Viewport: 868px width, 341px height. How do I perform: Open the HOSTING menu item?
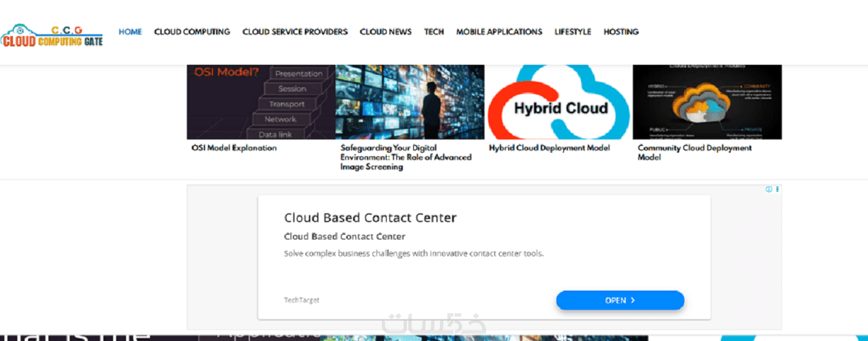pos(621,31)
